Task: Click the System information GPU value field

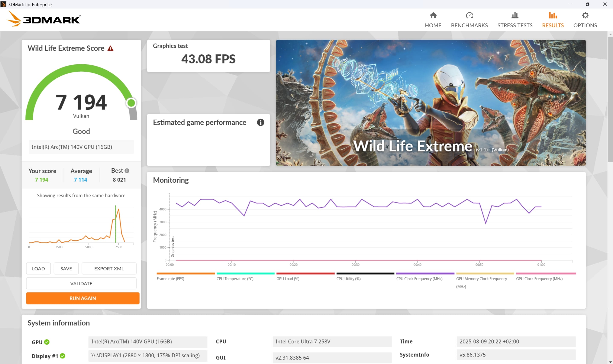Action: pos(148,342)
